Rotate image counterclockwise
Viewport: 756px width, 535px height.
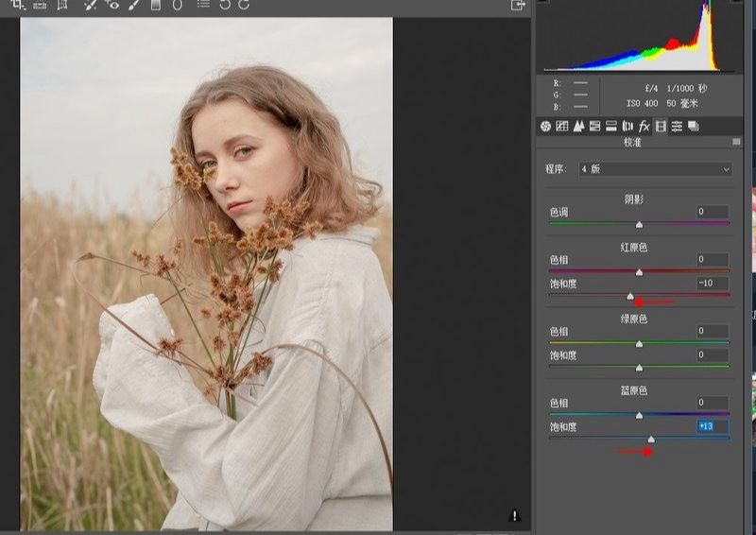225,5
